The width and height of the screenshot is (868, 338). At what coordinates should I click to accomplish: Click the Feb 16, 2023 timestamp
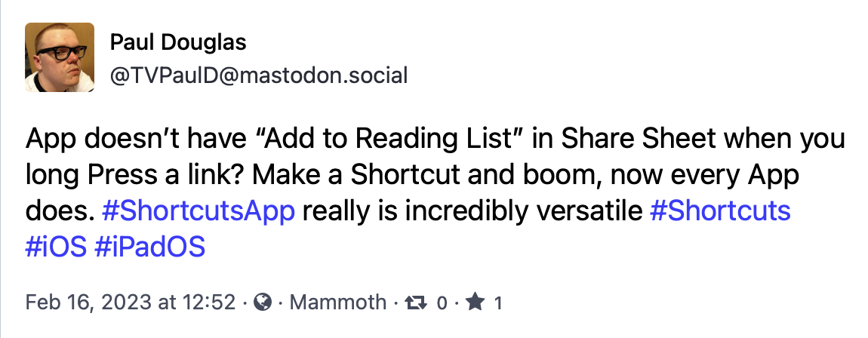click(131, 302)
